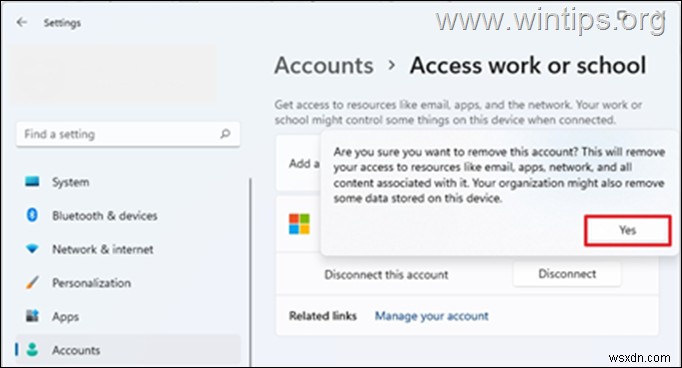Screen dimensions: 682x368
Task: Select the Apps icon in sidebar
Action: click(32, 316)
